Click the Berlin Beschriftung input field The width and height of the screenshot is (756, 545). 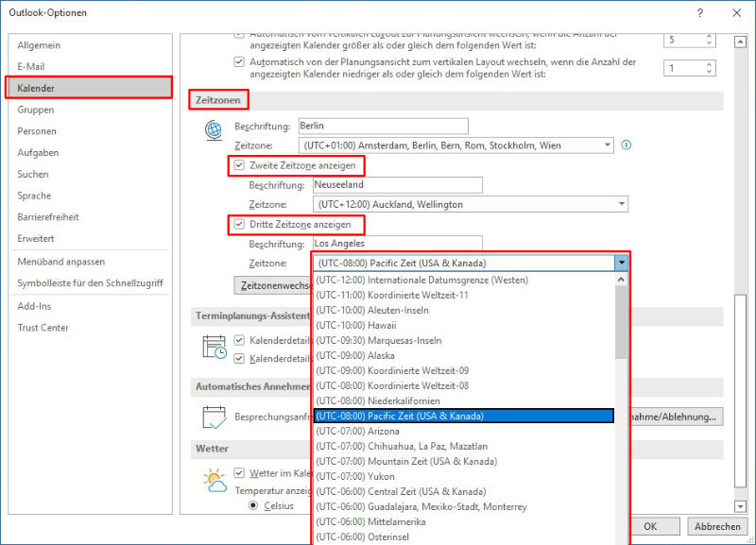pyautogui.click(x=384, y=126)
